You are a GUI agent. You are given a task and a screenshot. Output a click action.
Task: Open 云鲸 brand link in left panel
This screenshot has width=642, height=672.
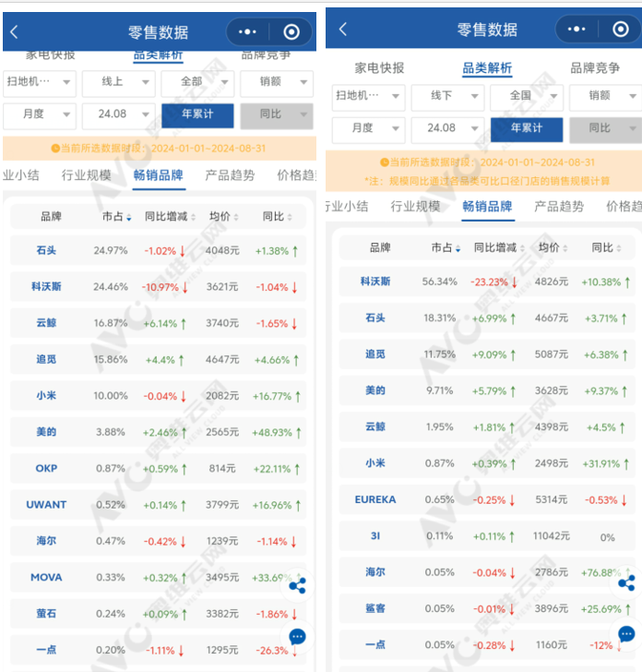46,323
